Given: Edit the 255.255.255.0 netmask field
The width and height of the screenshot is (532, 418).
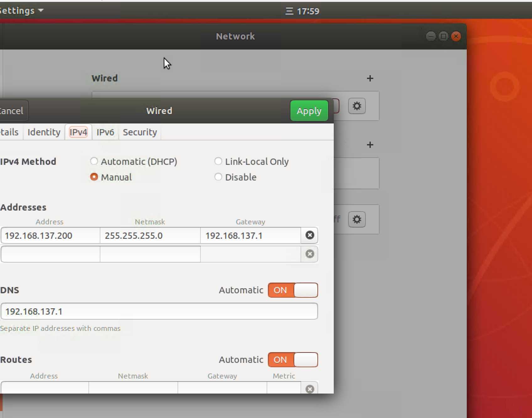Looking at the screenshot, I should coord(150,236).
